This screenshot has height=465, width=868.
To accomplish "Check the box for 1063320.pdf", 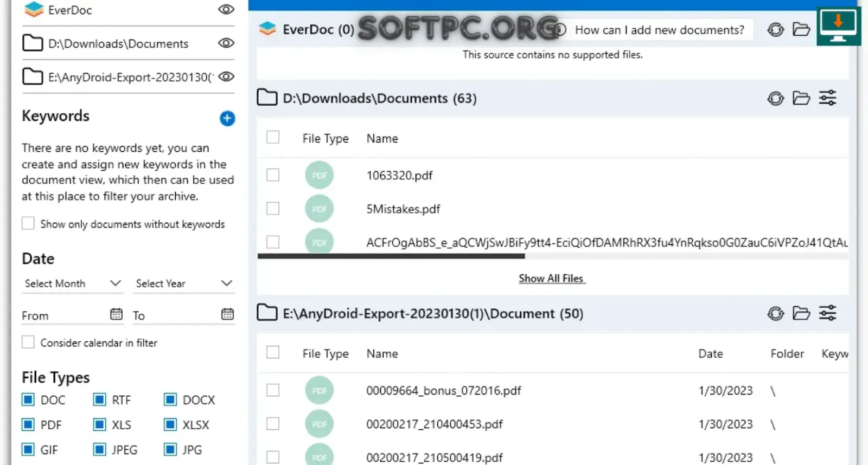I will (x=273, y=175).
